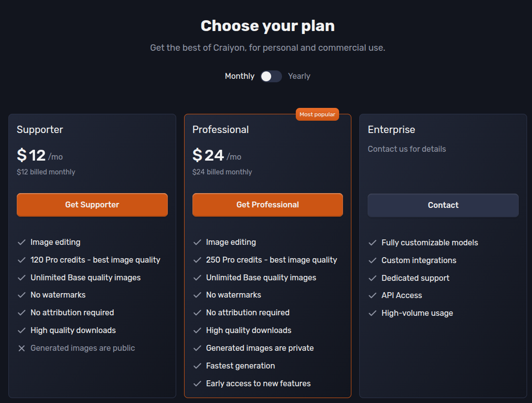Screen dimensions: 532x403
Task: Click the Contact button for Enterprise
Action: tap(443, 205)
